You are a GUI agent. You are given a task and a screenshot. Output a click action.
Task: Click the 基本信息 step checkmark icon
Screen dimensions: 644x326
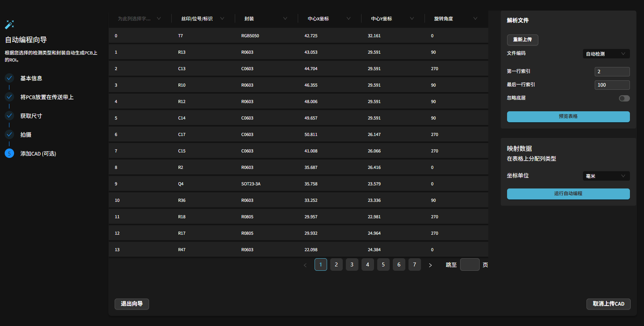coord(9,78)
